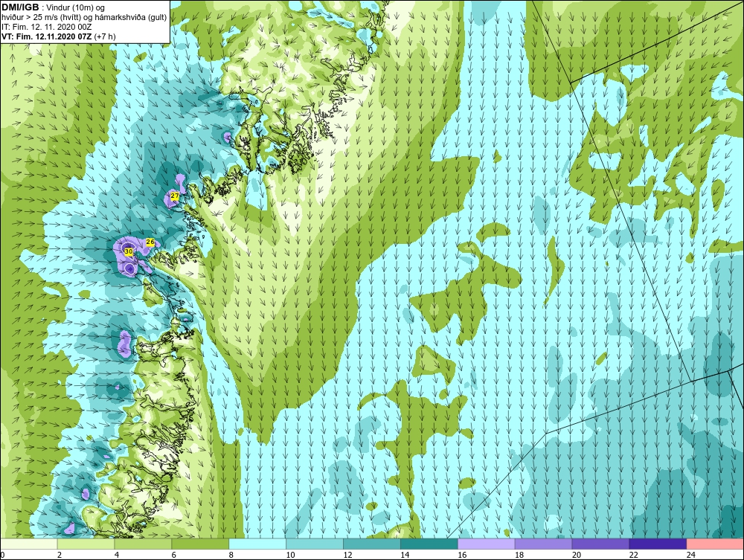Image resolution: width=744 pixels, height=560 pixels.
Task: Click the yellow gust label 26
Action: click(x=150, y=242)
